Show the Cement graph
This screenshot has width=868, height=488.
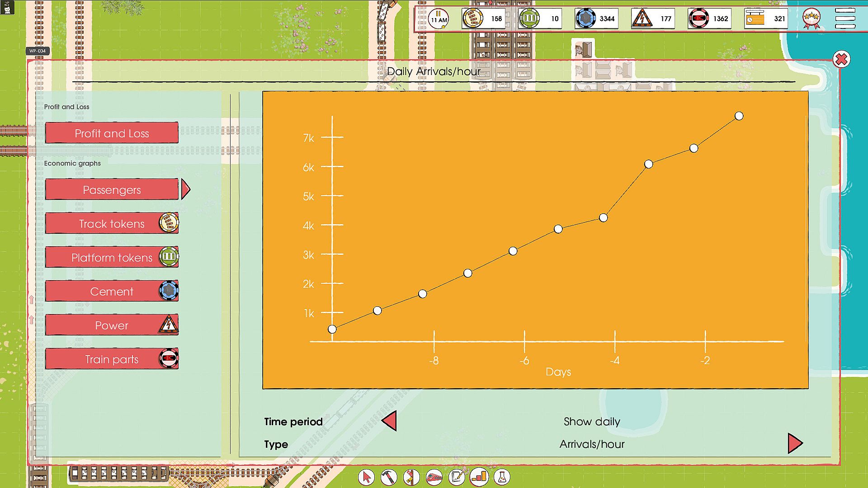pyautogui.click(x=112, y=291)
